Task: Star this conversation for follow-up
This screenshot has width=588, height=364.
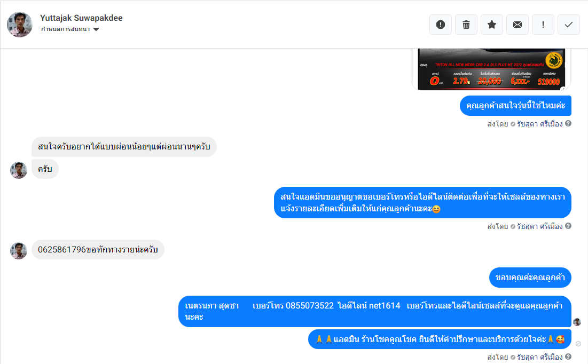Action: pyautogui.click(x=492, y=25)
